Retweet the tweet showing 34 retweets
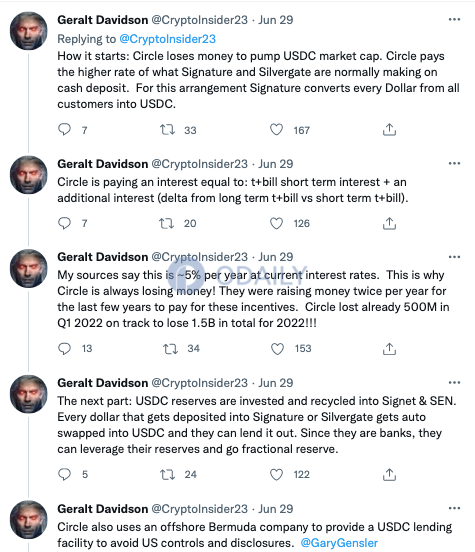The height and width of the screenshot is (552, 475). coord(170,349)
